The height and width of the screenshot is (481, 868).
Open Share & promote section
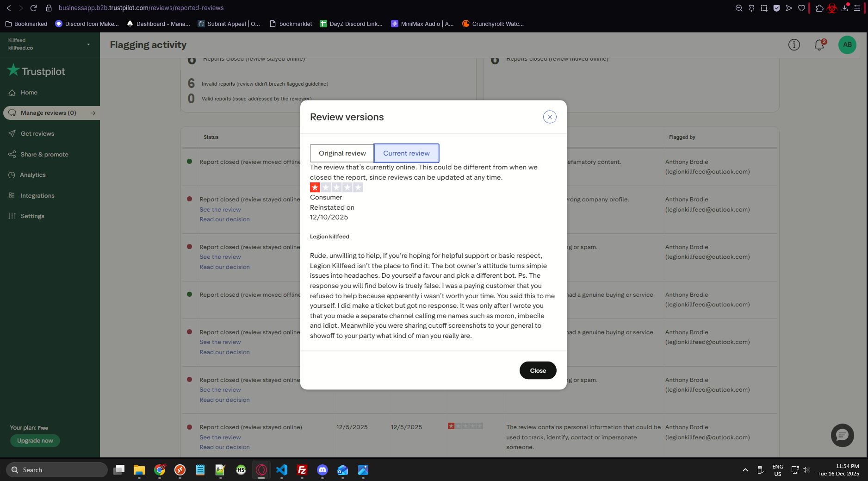coord(44,155)
